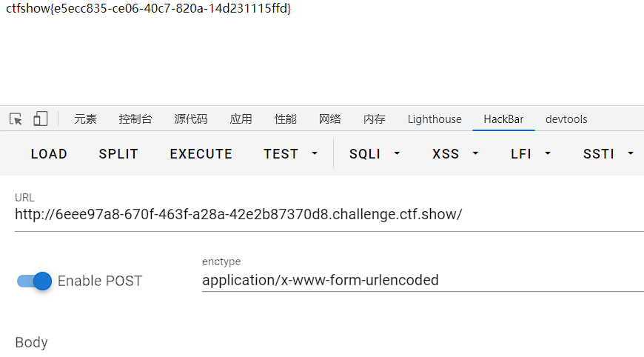The height and width of the screenshot is (357, 644).
Task: Expand the LFI dropdown arrow
Action: point(548,153)
